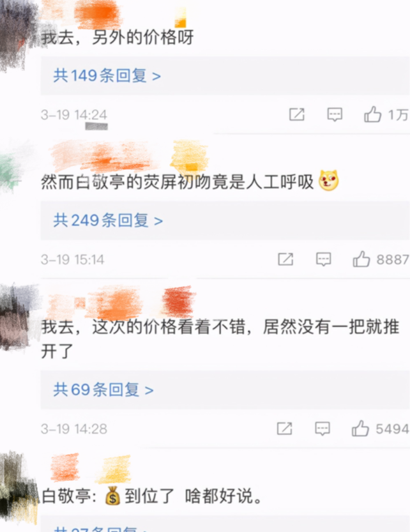Expand the 共249条回复 replies
This screenshot has height=532, width=410.
coord(108,220)
